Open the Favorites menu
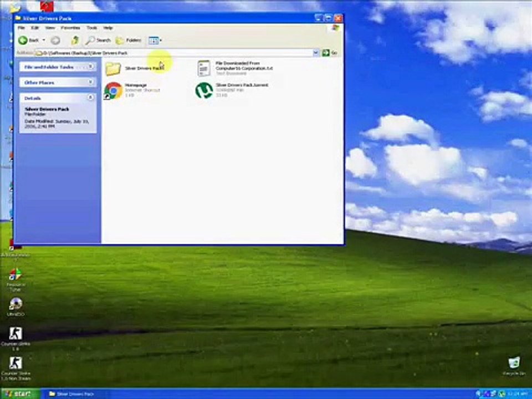Image resolution: width=532 pixels, height=399 pixels. (x=70, y=28)
